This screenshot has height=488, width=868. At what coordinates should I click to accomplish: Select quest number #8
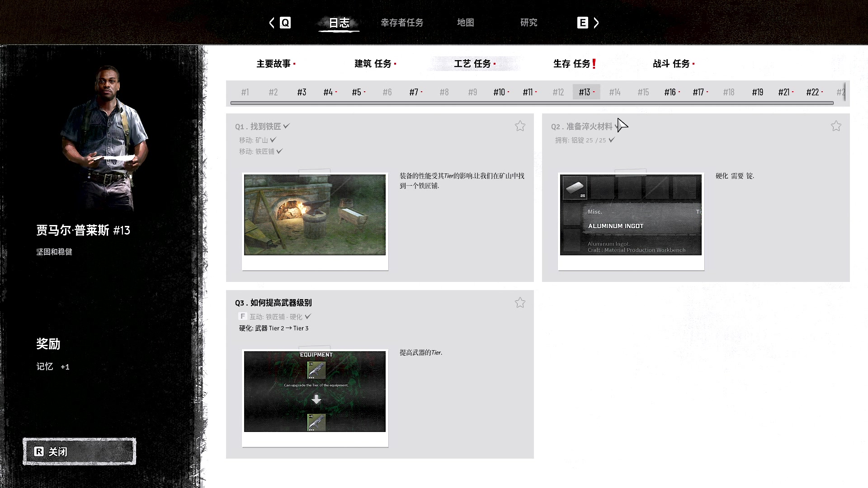click(x=444, y=92)
